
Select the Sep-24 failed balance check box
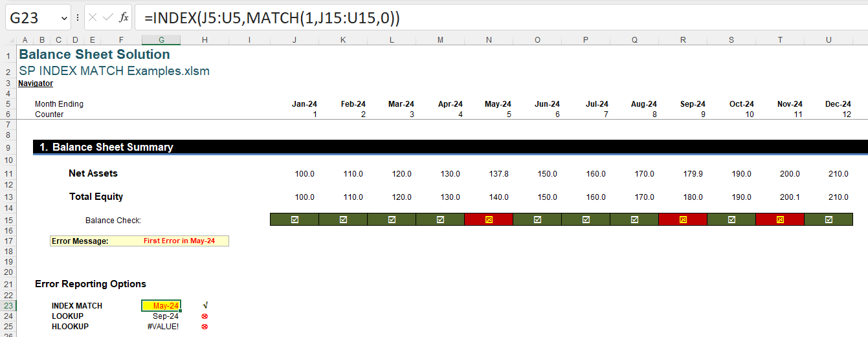(683, 220)
